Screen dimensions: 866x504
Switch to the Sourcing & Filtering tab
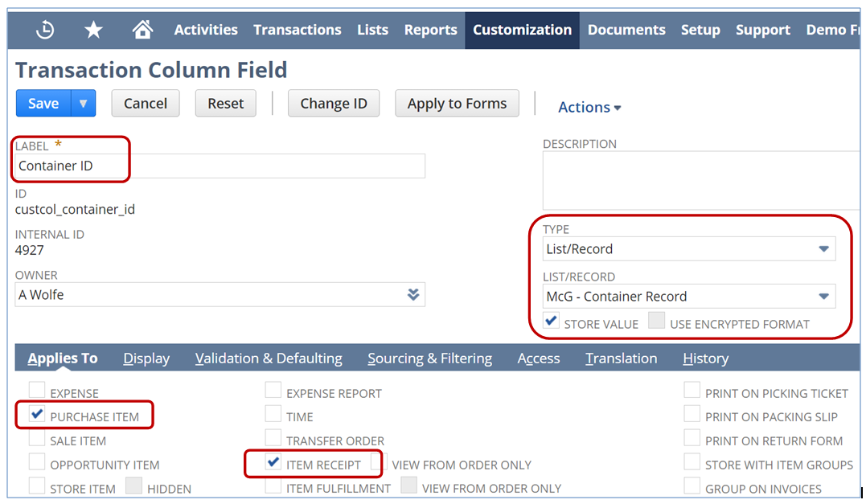429,359
